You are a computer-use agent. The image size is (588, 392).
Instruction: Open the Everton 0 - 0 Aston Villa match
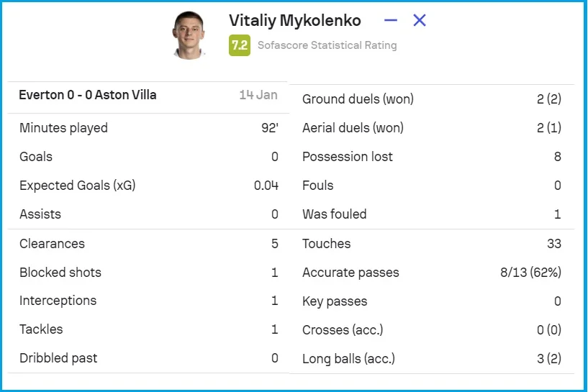[88, 95]
